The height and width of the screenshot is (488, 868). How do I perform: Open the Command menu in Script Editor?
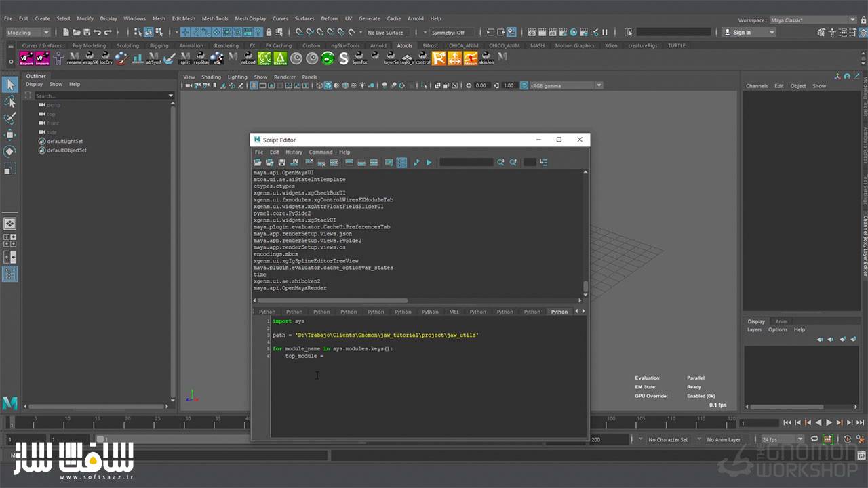click(321, 152)
